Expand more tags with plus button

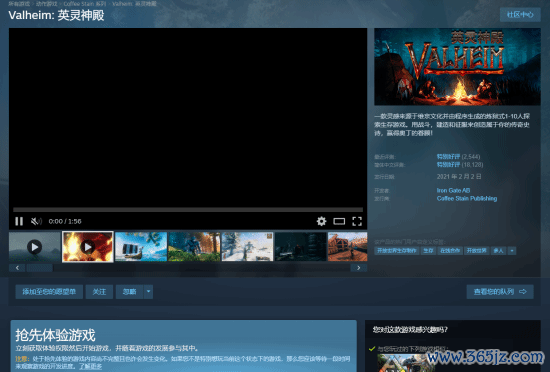tap(512, 251)
